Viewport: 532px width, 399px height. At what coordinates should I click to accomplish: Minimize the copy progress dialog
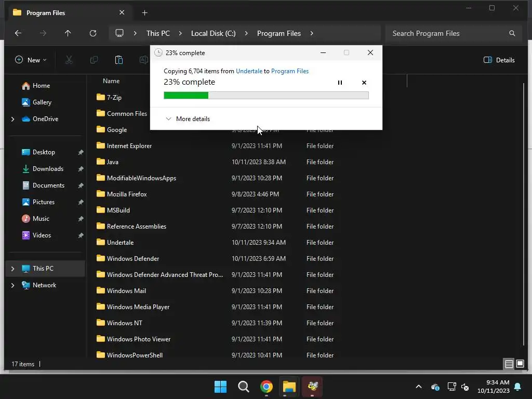click(x=323, y=52)
